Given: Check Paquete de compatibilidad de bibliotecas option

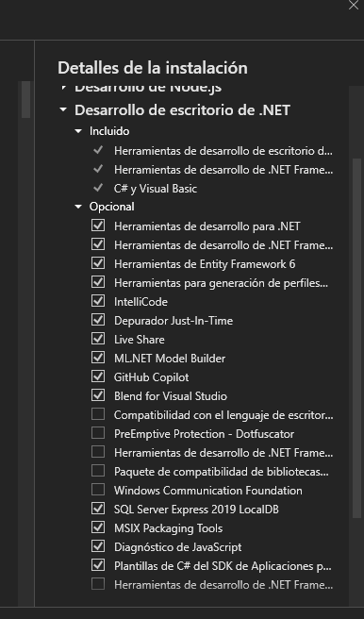Looking at the screenshot, I should coord(98,471).
